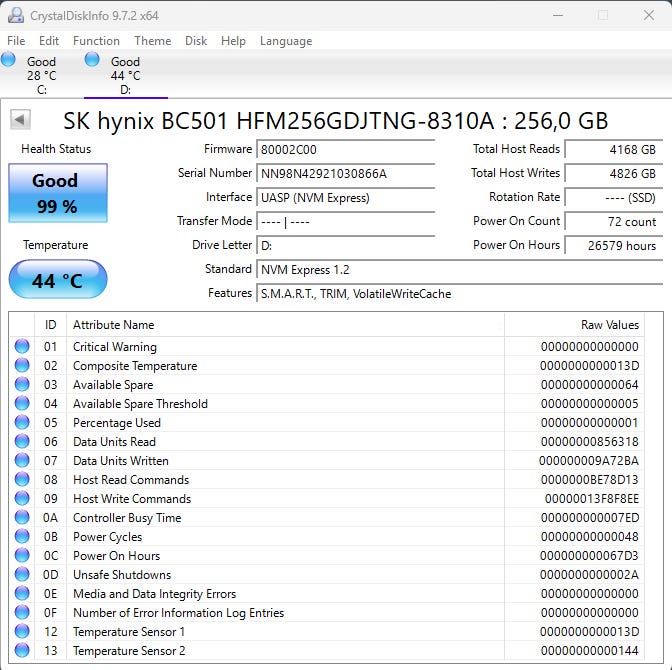The image size is (672, 670).
Task: Click the status orb for Temperature Sensor 2
Action: click(x=22, y=651)
